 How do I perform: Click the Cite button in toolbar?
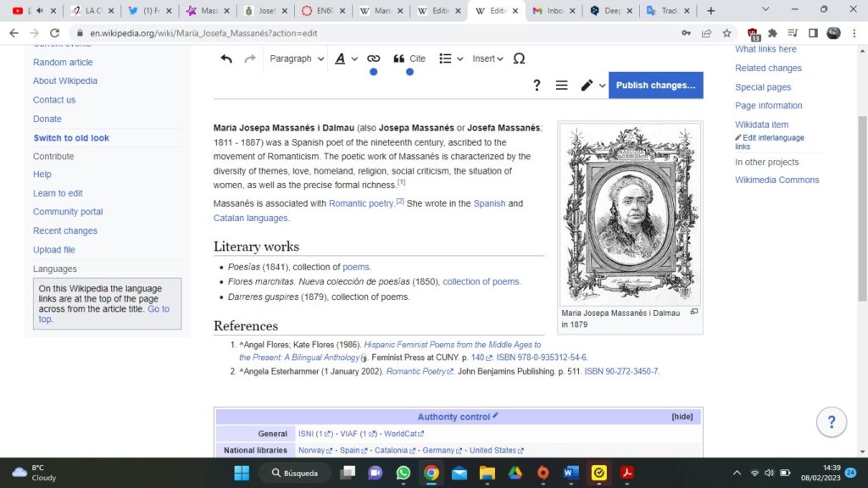[x=409, y=58]
